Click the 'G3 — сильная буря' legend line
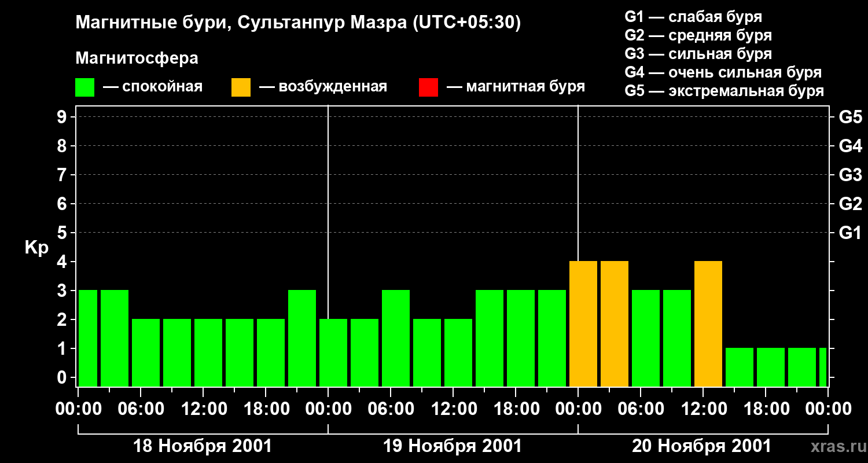Viewport: 868px width, 463px height. [x=698, y=54]
